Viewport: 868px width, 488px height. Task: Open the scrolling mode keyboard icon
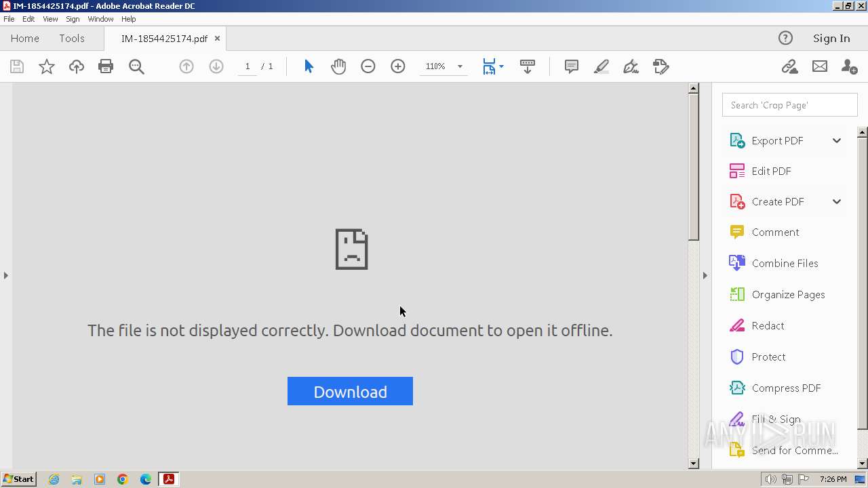click(528, 66)
